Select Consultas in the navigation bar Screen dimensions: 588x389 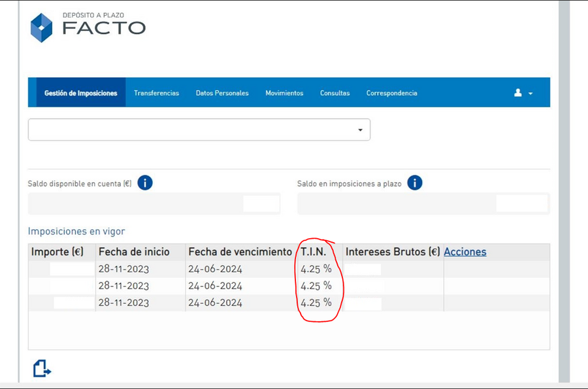(x=335, y=93)
